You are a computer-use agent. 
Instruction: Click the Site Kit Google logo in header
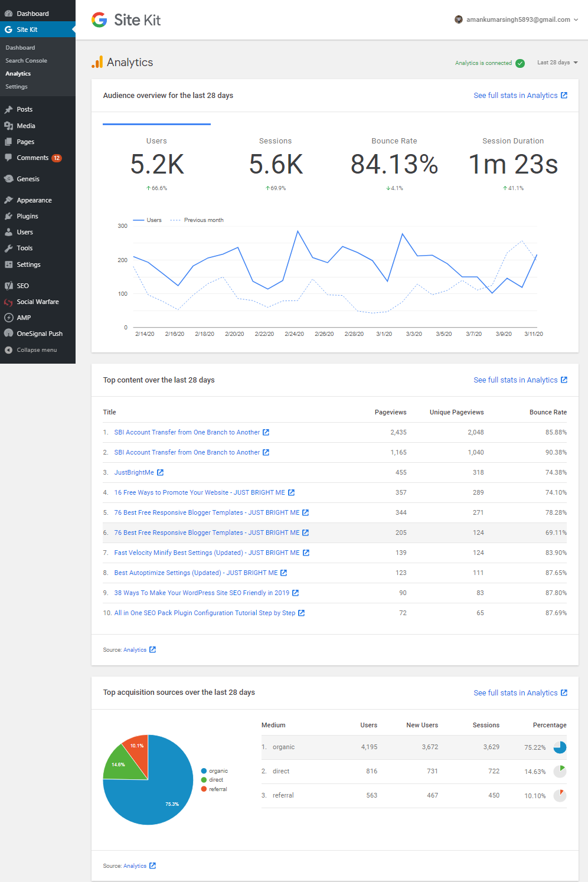point(99,20)
